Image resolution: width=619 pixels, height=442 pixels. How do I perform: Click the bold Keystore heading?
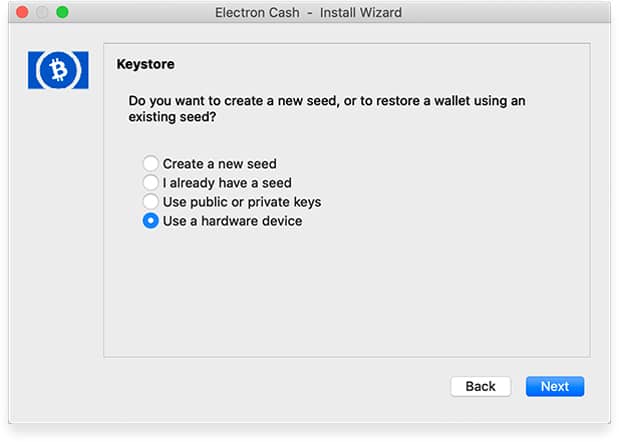[x=145, y=64]
